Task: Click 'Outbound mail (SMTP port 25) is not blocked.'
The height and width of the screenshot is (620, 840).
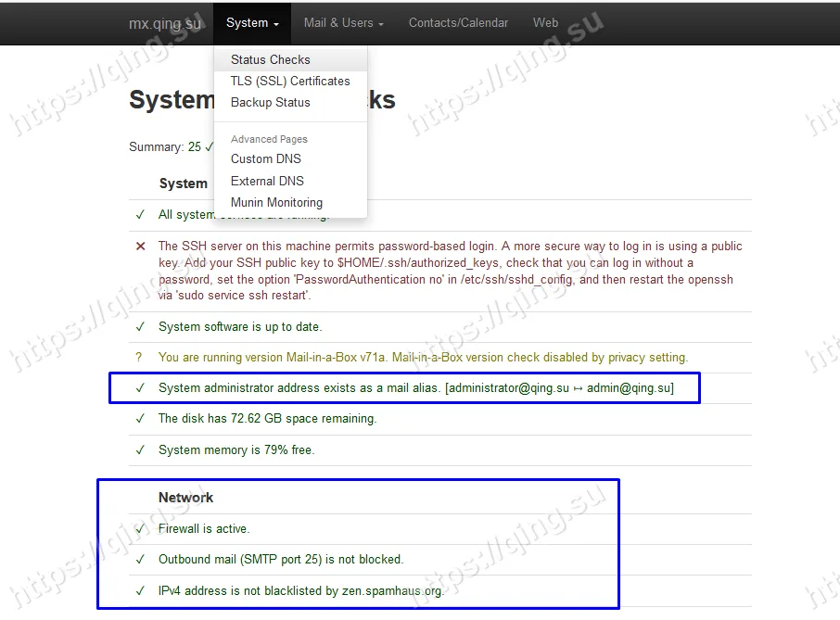Action: [281, 560]
